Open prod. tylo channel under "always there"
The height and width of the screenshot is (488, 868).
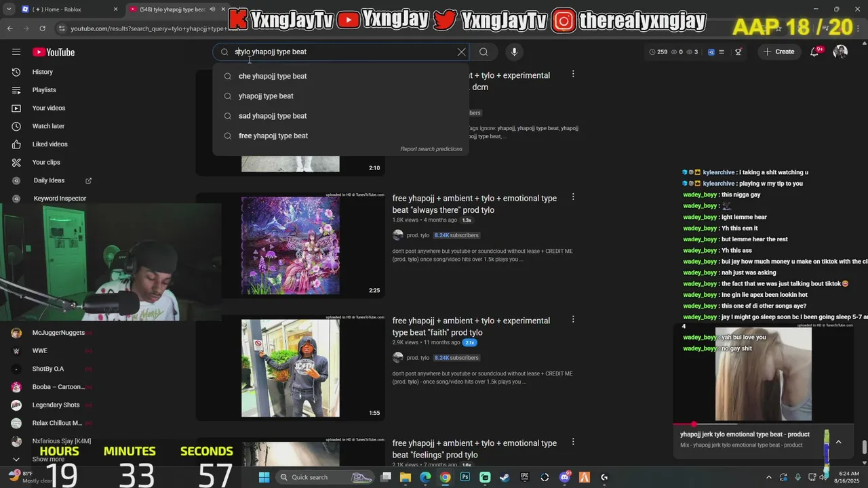click(x=418, y=235)
